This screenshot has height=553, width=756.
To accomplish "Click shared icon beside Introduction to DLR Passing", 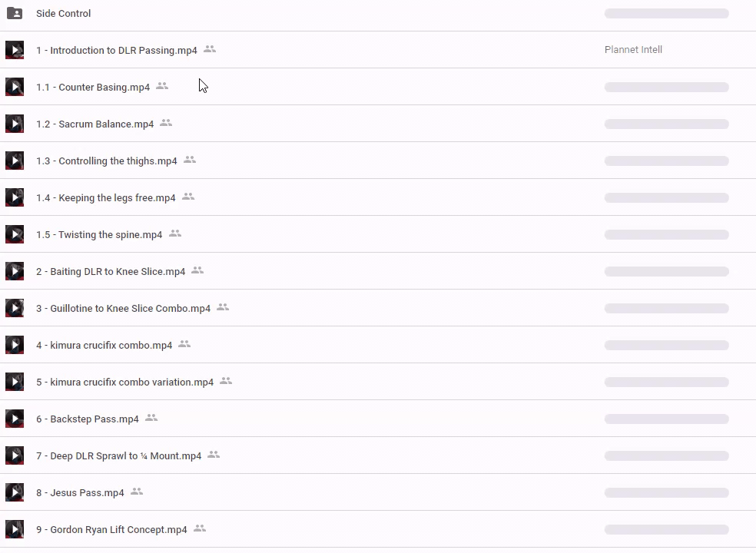I will 210,49.
